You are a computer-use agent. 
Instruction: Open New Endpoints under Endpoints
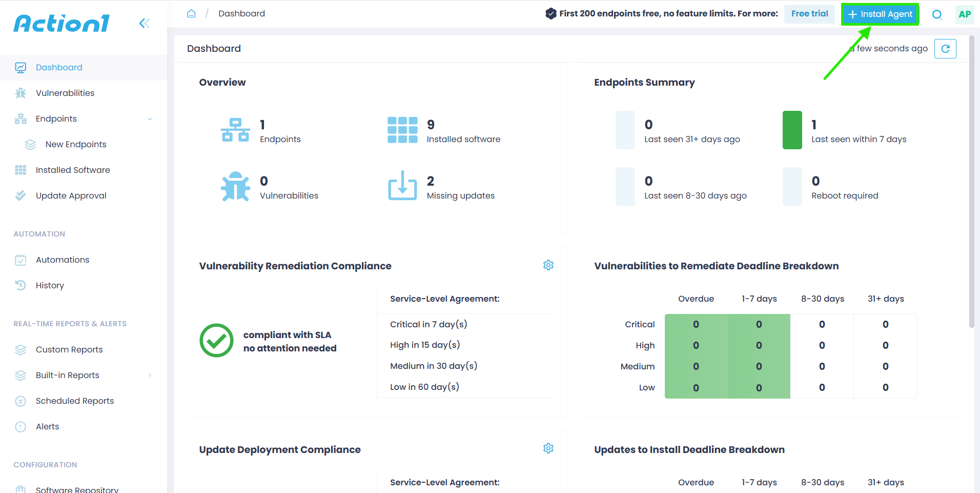click(x=76, y=144)
